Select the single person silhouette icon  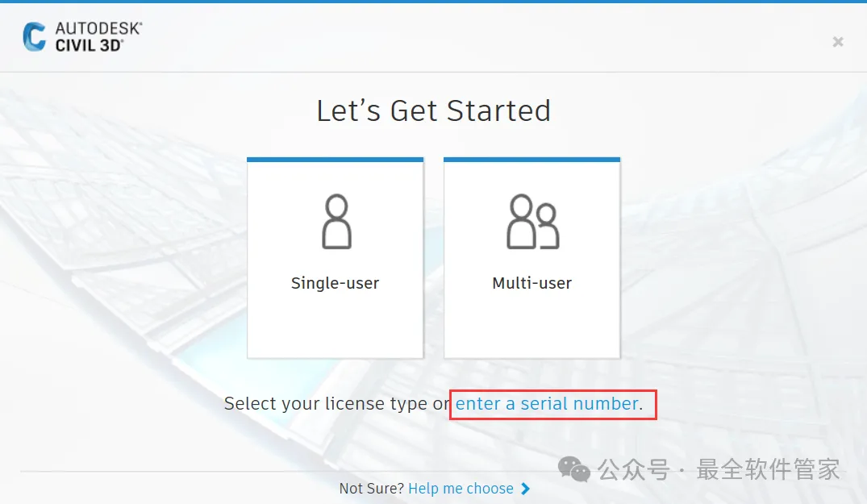click(x=336, y=222)
